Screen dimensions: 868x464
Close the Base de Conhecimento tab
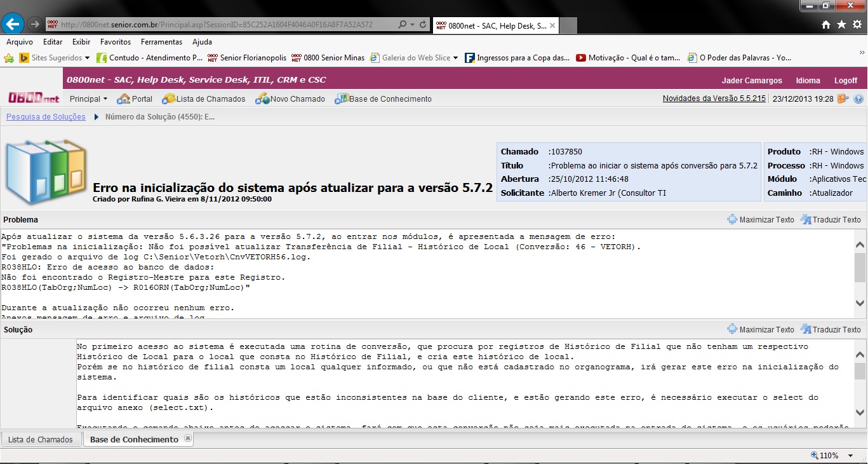[187, 439]
